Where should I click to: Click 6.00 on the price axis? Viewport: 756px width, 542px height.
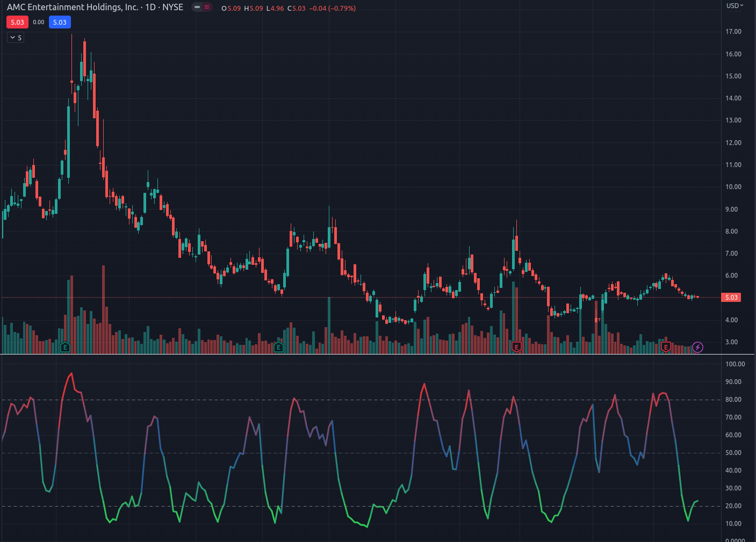coord(732,276)
